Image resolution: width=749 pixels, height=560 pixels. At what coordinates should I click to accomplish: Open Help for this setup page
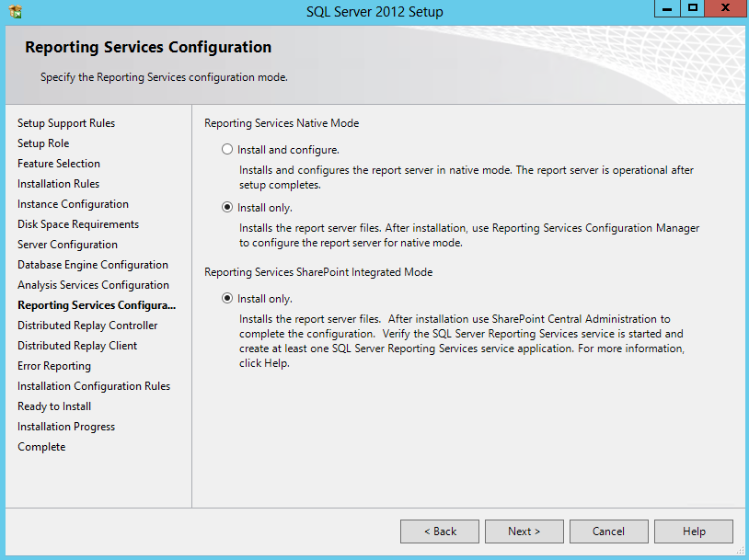[694, 531]
